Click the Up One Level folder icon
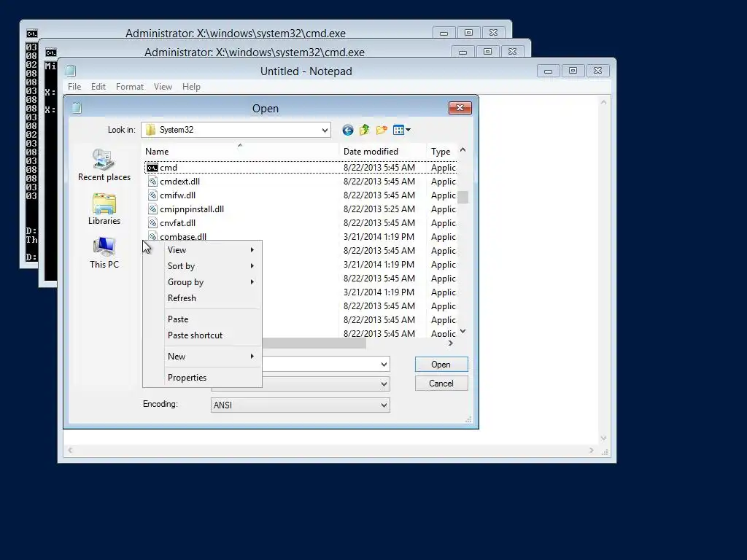The width and height of the screenshot is (747, 560). 365,130
